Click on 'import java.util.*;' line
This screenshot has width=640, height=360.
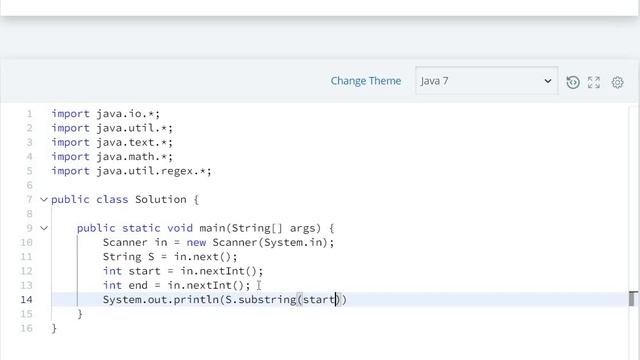click(x=112, y=128)
